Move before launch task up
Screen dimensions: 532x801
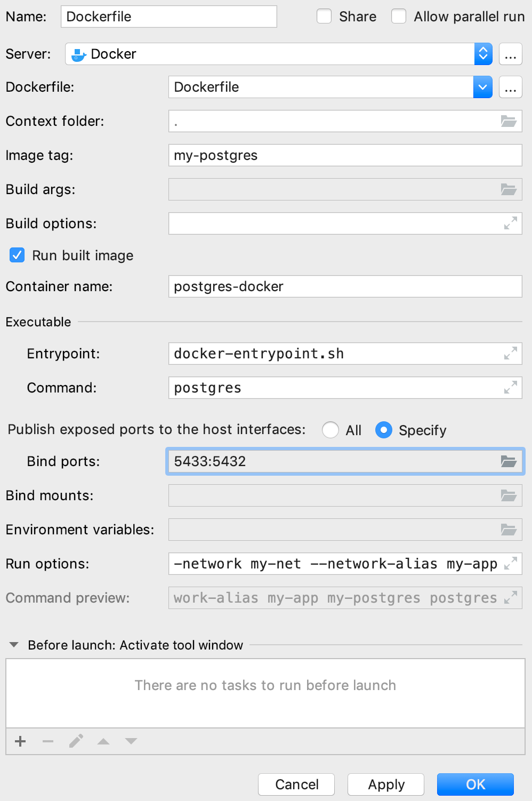click(103, 741)
